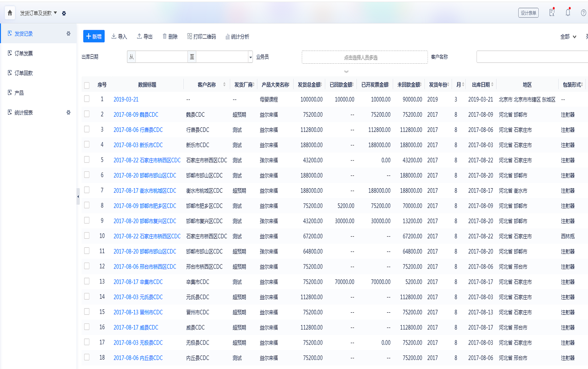Open record 2019-03-21 link
This screenshot has height=369, width=588.
point(126,99)
